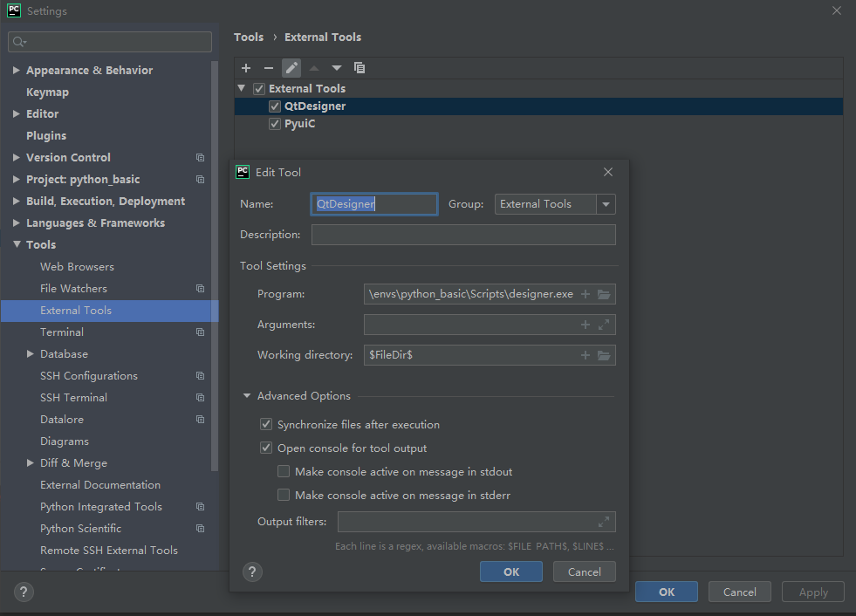Open the Group dropdown
Screen dimensions: 856x616
(606, 203)
